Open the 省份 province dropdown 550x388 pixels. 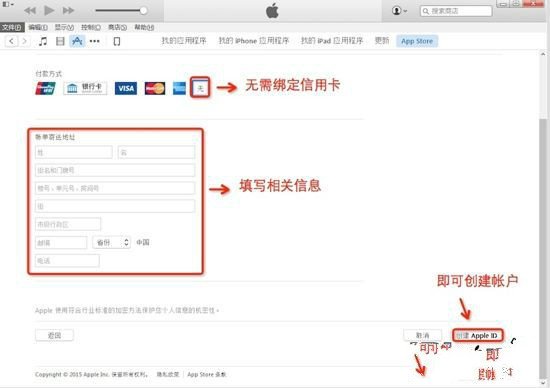112,242
